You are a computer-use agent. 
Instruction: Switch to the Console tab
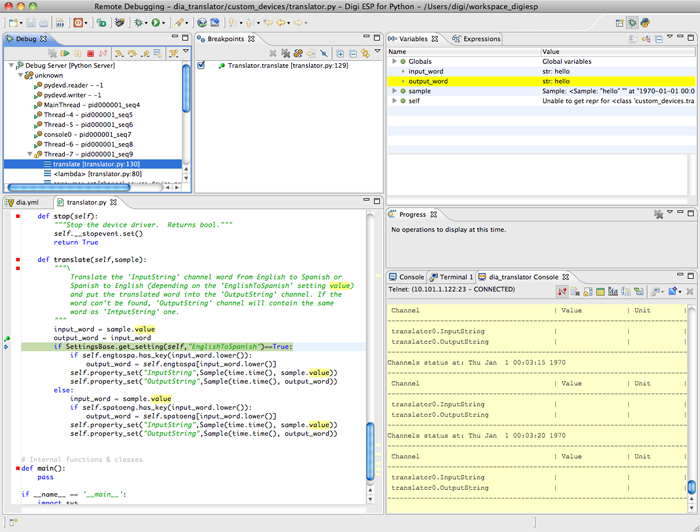click(x=407, y=277)
